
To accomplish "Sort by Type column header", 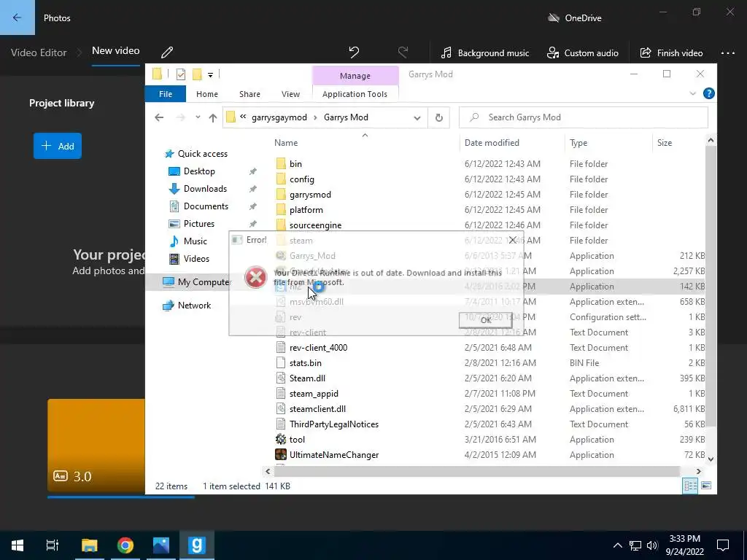I will (578, 143).
